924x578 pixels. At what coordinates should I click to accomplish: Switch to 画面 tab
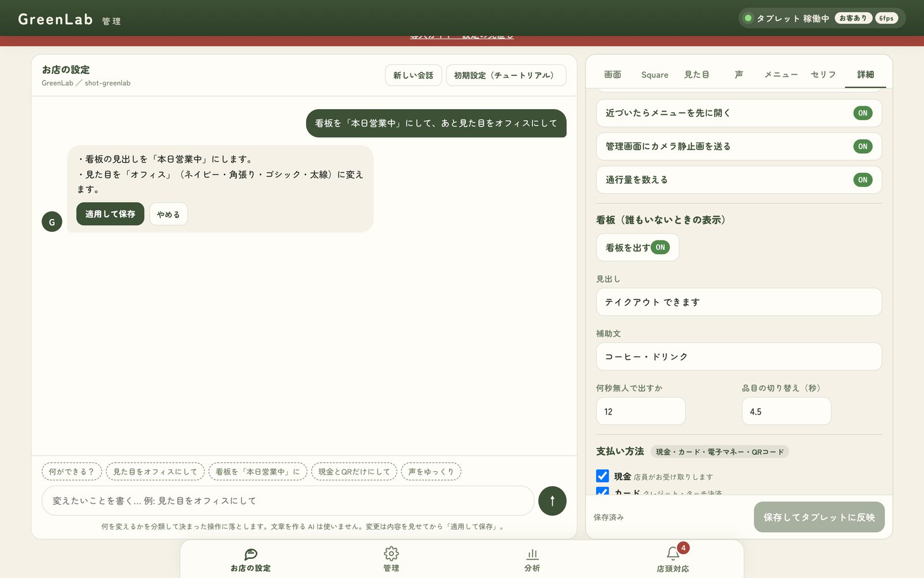point(612,75)
